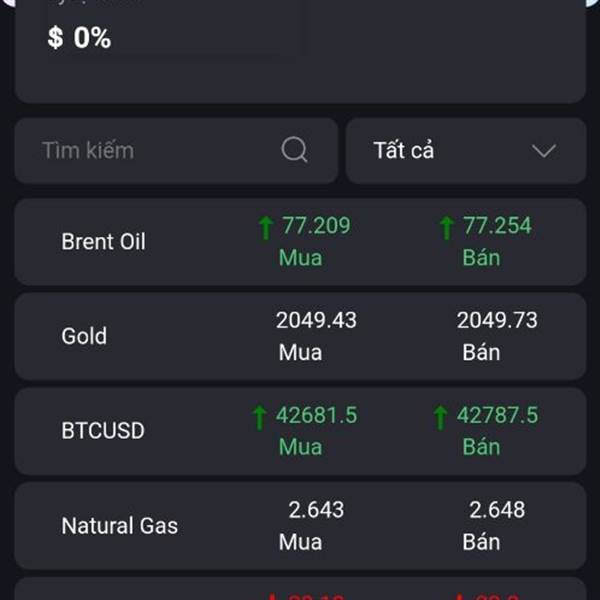The width and height of the screenshot is (600, 600).
Task: Select the Natural Gas instrument name
Action: pyautogui.click(x=120, y=525)
